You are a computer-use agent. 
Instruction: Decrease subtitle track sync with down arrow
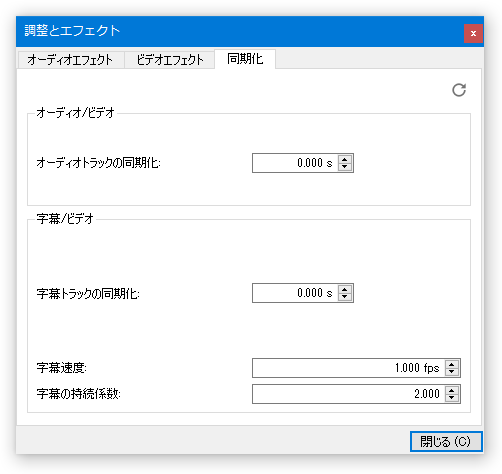point(345,297)
